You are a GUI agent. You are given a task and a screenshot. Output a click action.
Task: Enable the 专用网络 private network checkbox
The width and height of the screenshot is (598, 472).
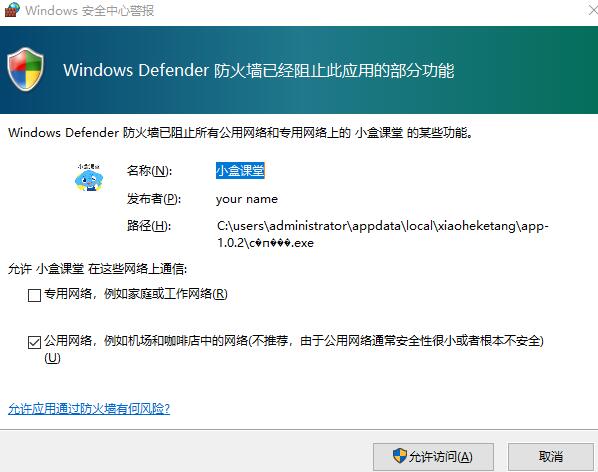[34, 295]
